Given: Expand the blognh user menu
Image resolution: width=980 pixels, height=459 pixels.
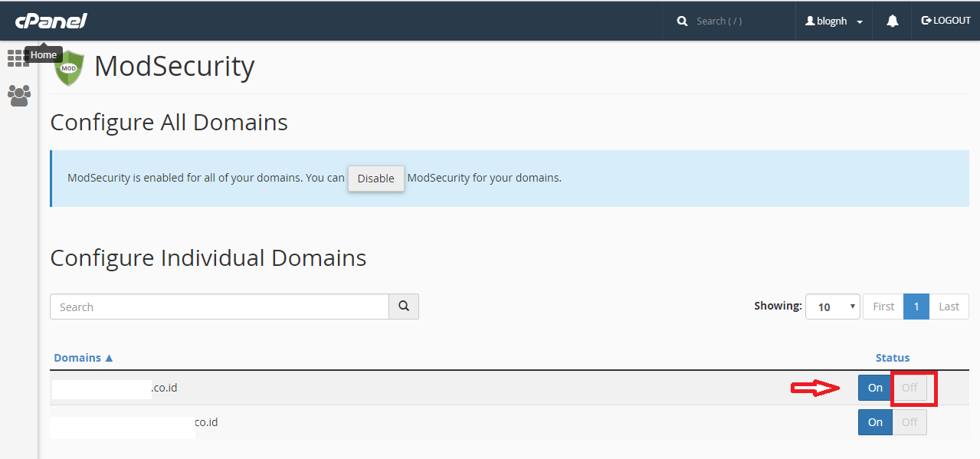Looking at the screenshot, I should point(834,21).
